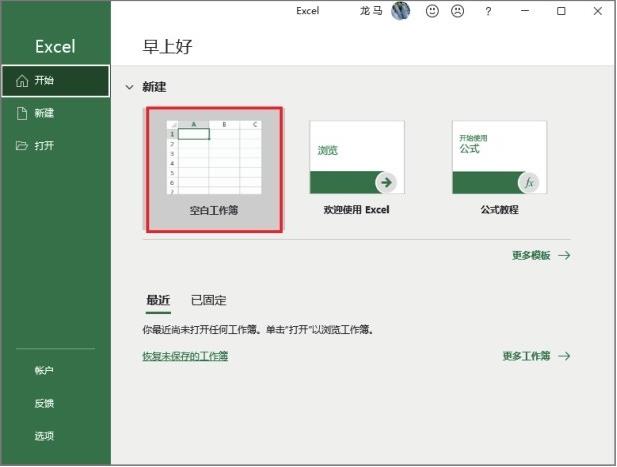This screenshot has width=617, height=467.
Task: Select 开始 in the left sidebar
Action: (x=55, y=81)
